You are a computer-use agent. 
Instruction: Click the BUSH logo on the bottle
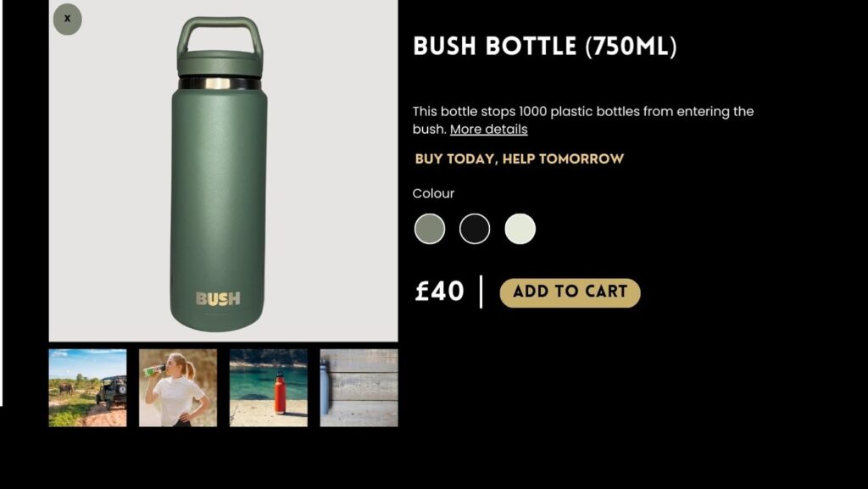218,298
